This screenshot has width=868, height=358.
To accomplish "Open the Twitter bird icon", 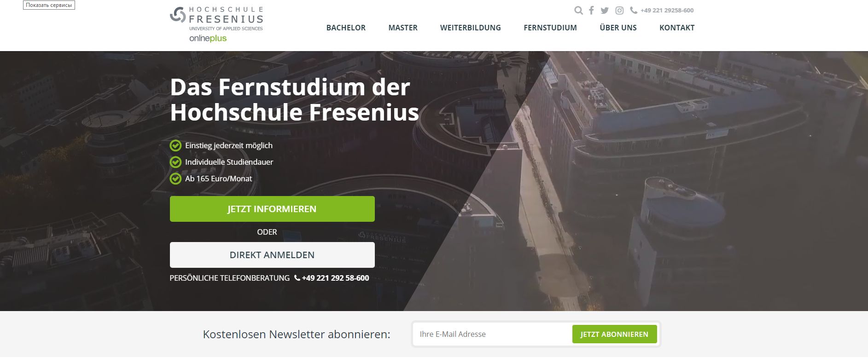I will [605, 11].
